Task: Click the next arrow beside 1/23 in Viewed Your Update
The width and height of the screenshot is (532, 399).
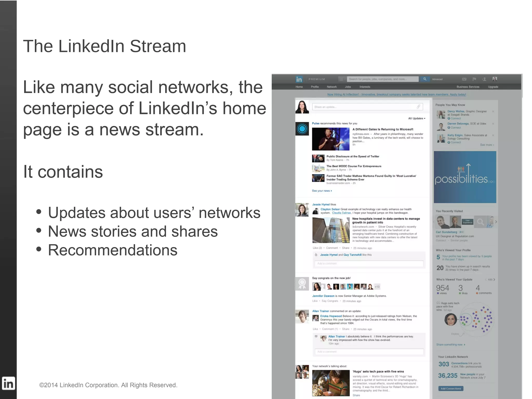Action: (494, 280)
